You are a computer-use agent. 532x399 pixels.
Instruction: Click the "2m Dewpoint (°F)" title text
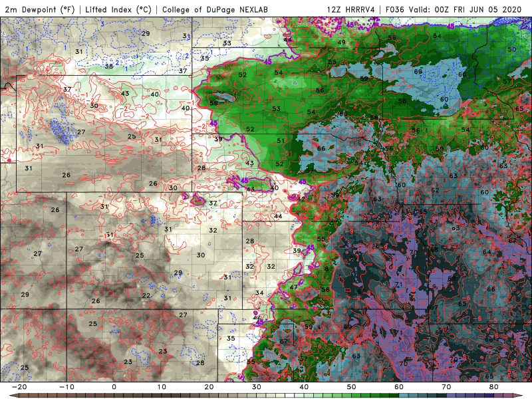[39, 9]
